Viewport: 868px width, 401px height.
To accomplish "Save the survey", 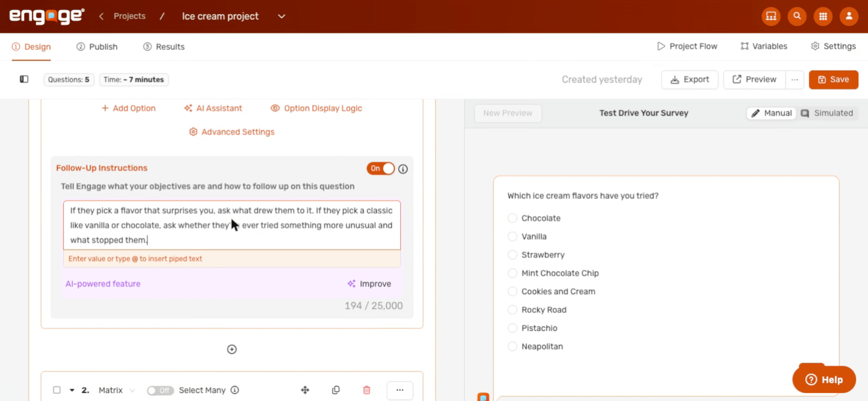I will [834, 80].
